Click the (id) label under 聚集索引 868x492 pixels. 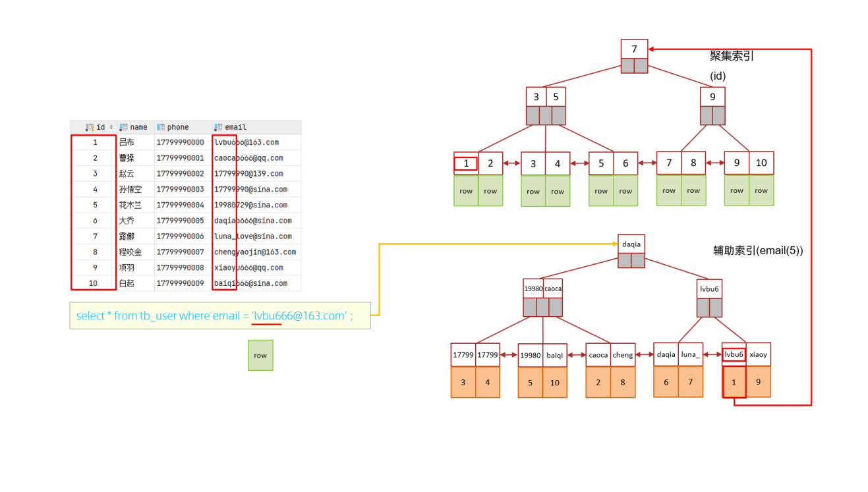click(718, 76)
